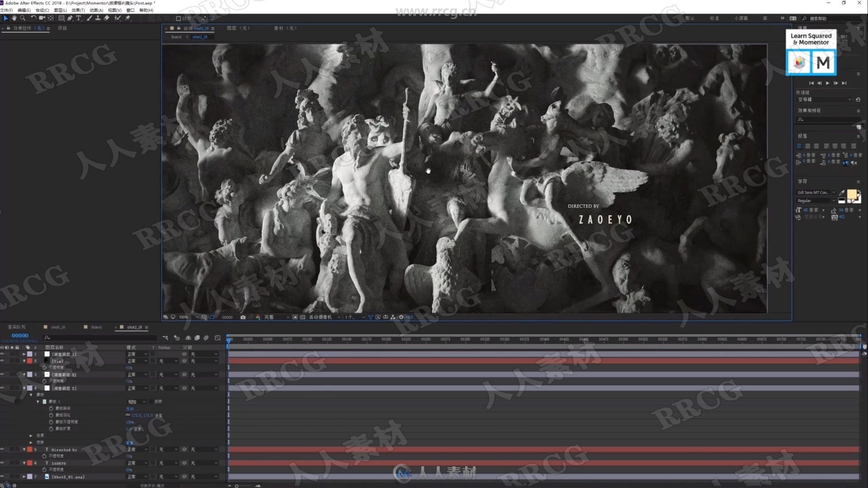The image size is (868, 488).
Task: Click the red label color of Vig layer
Action: click(x=30, y=361)
